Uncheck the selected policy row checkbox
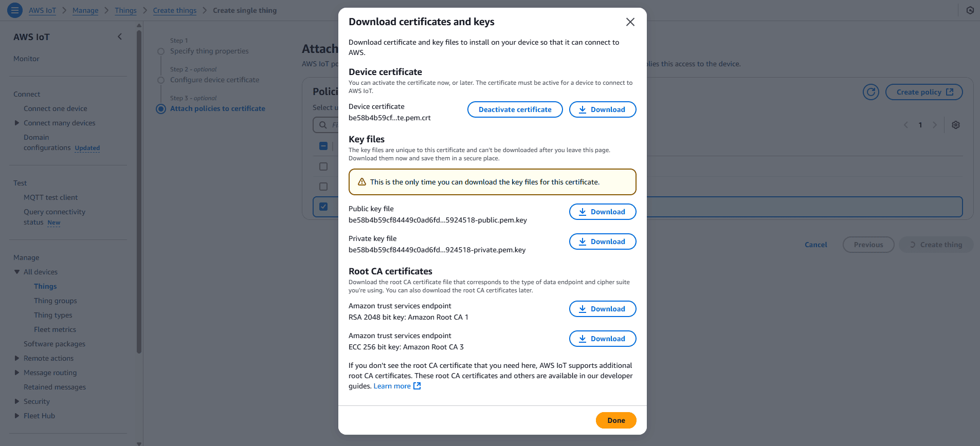This screenshot has height=446, width=980. 323,207
